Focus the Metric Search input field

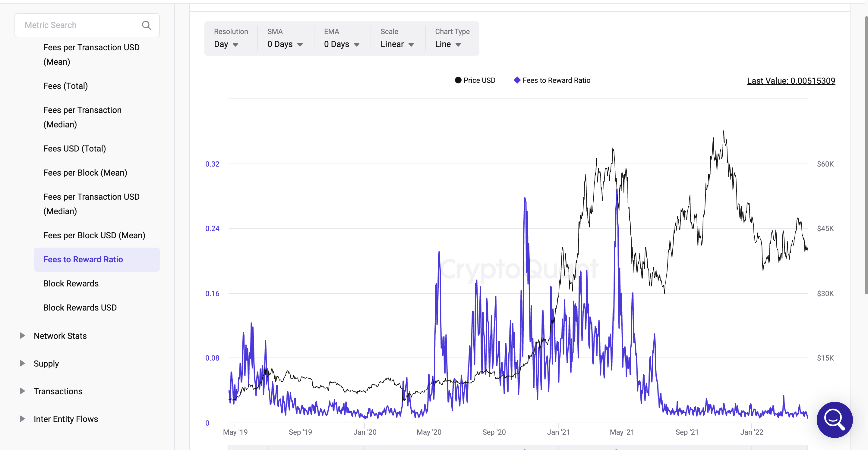[87, 25]
